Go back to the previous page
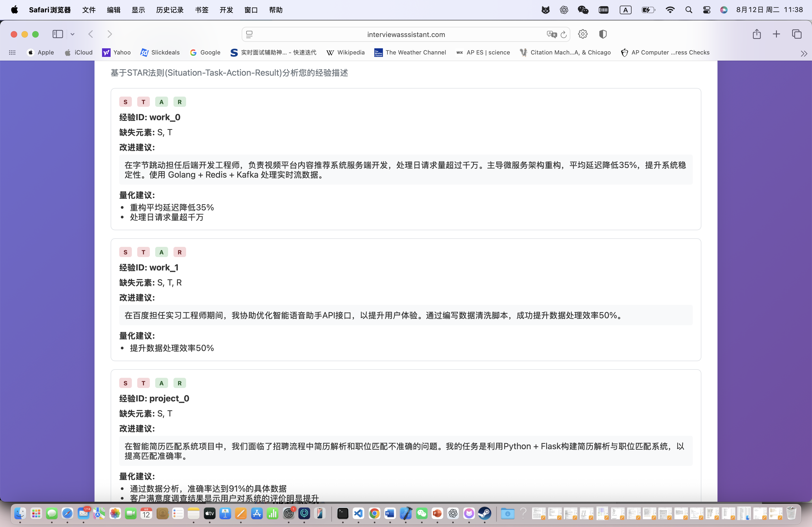This screenshot has height=527, width=812. click(x=91, y=34)
